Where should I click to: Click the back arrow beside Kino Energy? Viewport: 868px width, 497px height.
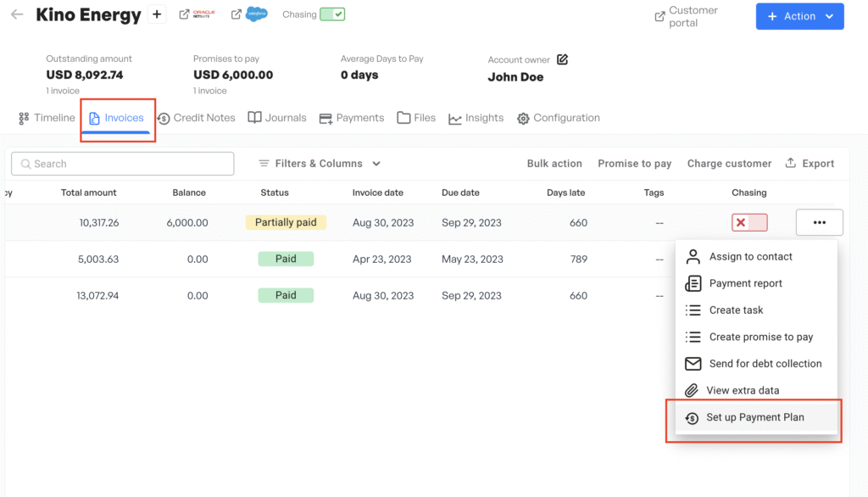(17, 15)
